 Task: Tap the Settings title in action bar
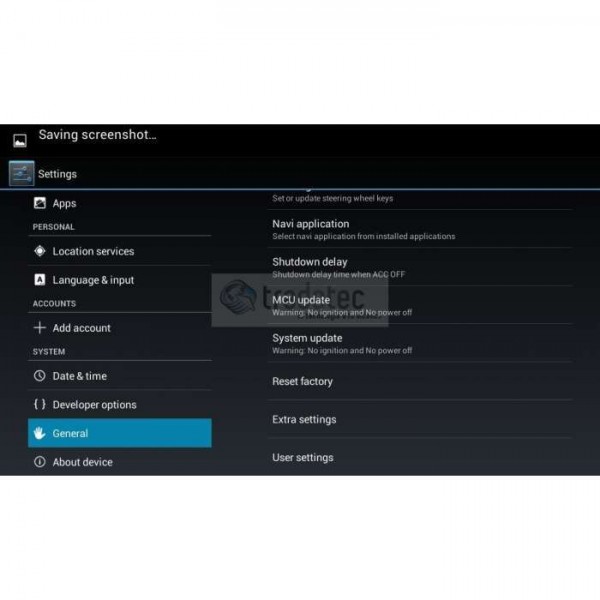click(57, 174)
